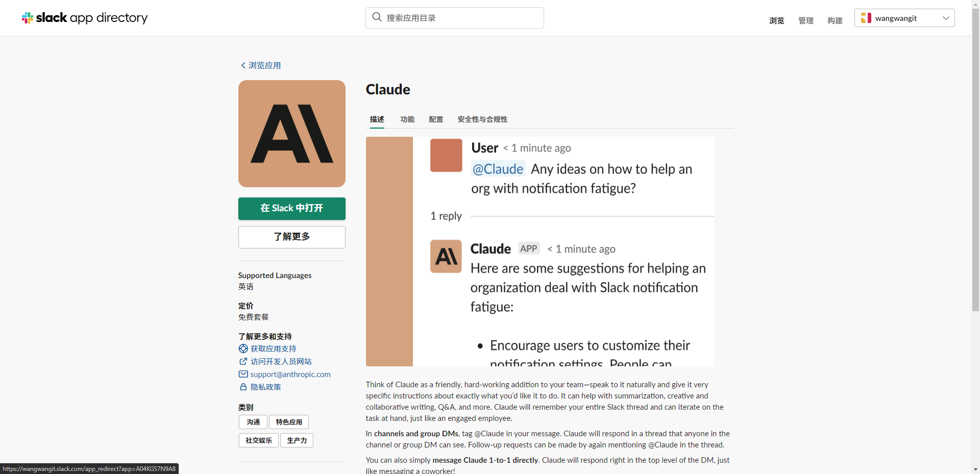Click the Claude conversation screenshot preview
The image size is (980, 474).
540,251
